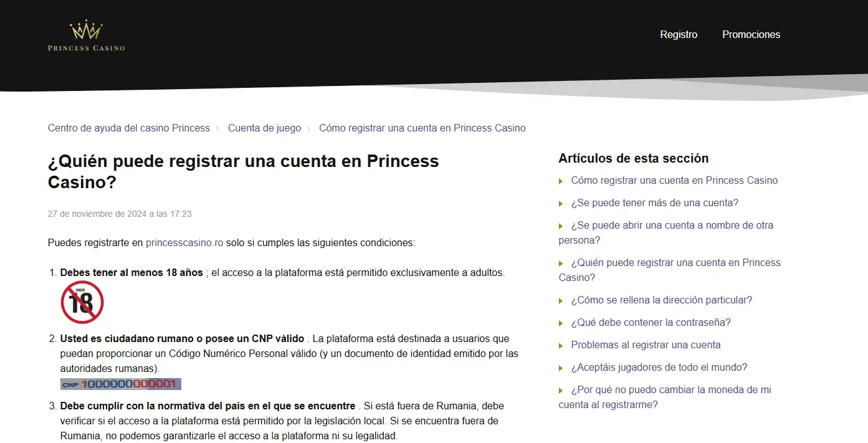Open the Princess Casino crown logo
The height and width of the screenshot is (443, 868).
[x=87, y=36]
